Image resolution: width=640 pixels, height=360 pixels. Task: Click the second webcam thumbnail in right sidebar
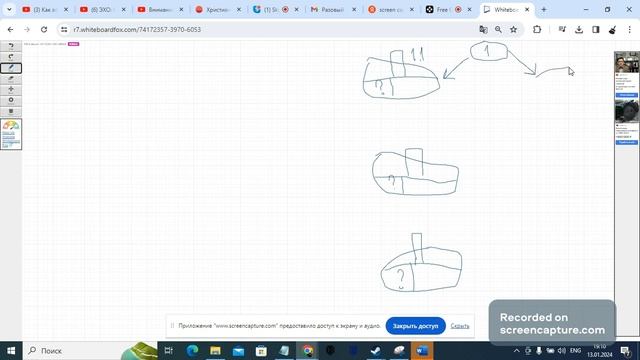(627, 111)
